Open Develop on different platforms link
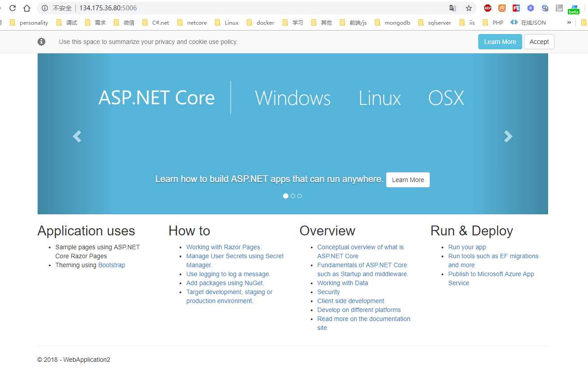 359,310
